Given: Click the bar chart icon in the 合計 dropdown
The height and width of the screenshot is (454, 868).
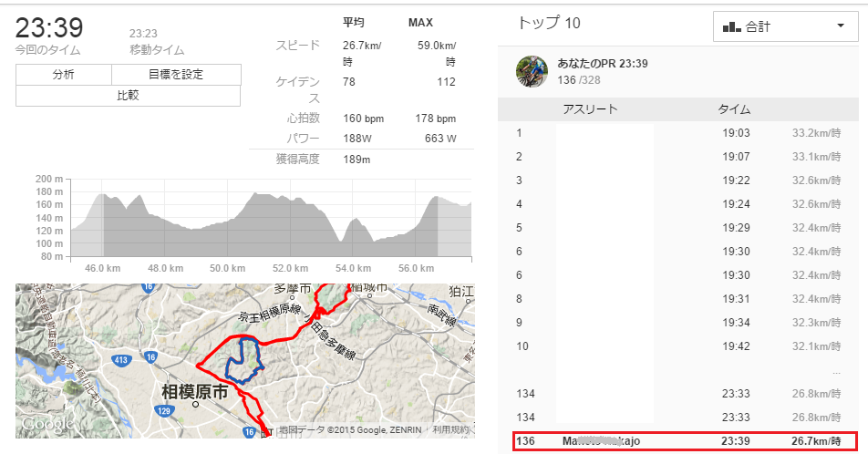Looking at the screenshot, I should point(731,27).
